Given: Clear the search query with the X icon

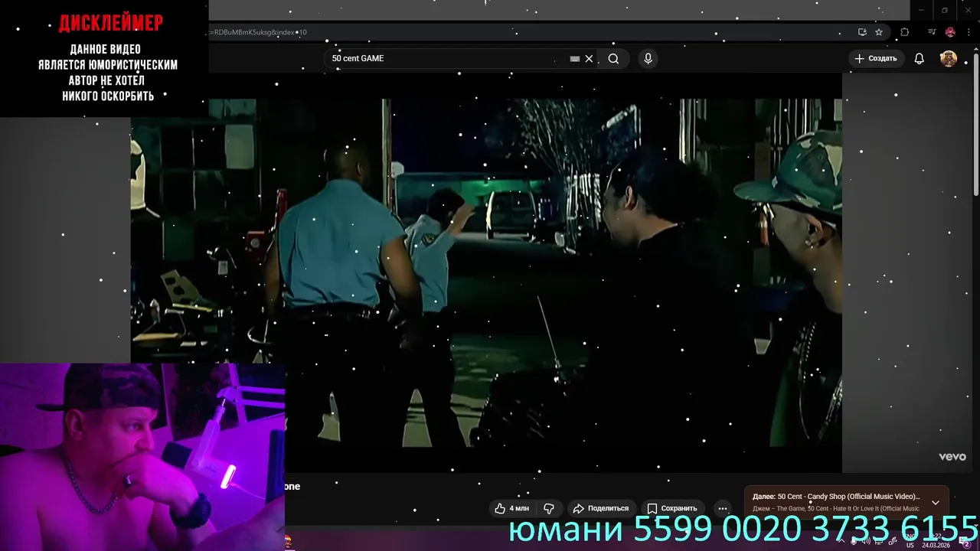Looking at the screenshot, I should [x=589, y=58].
